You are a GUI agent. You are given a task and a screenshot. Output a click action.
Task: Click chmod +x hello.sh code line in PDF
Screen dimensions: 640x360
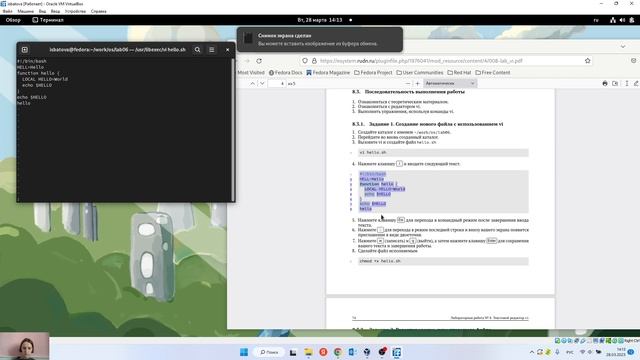click(x=443, y=261)
